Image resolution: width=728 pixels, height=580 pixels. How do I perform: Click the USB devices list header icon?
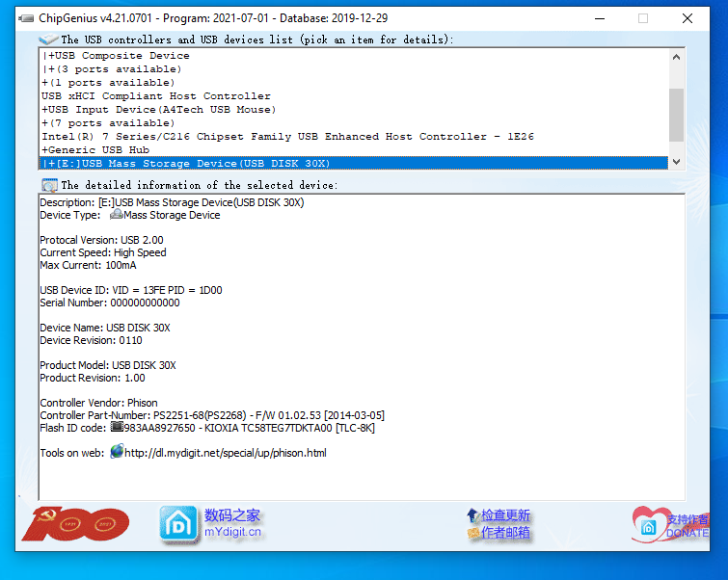pyautogui.click(x=48, y=39)
